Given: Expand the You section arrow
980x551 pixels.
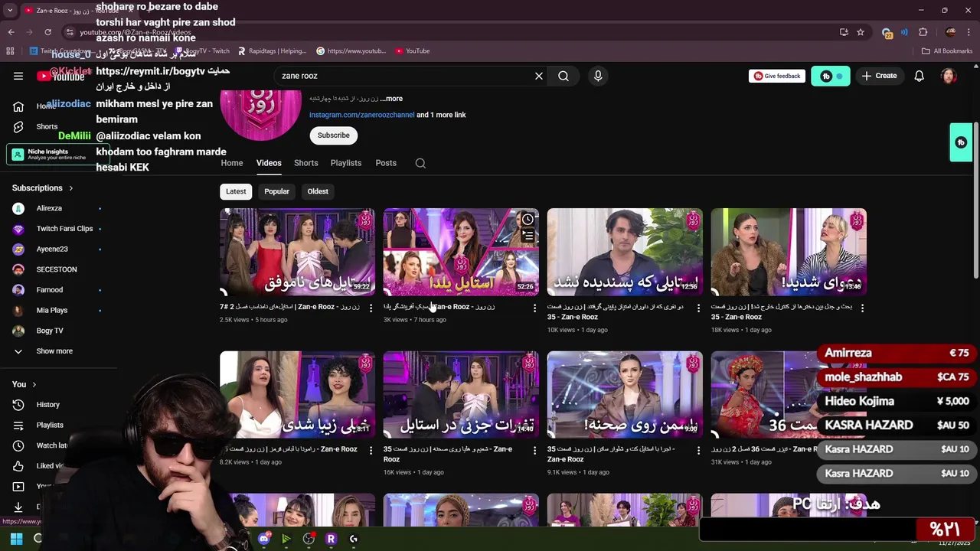Looking at the screenshot, I should click(x=34, y=384).
